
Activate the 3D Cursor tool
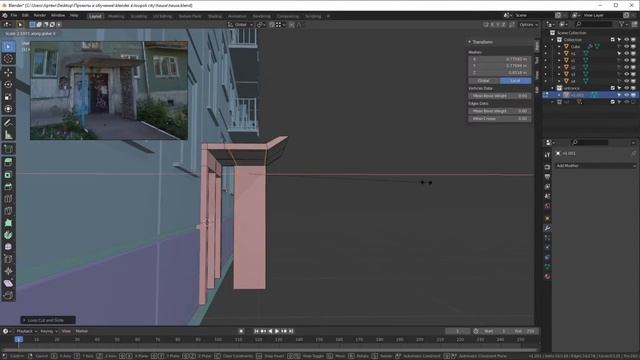coord(8,59)
